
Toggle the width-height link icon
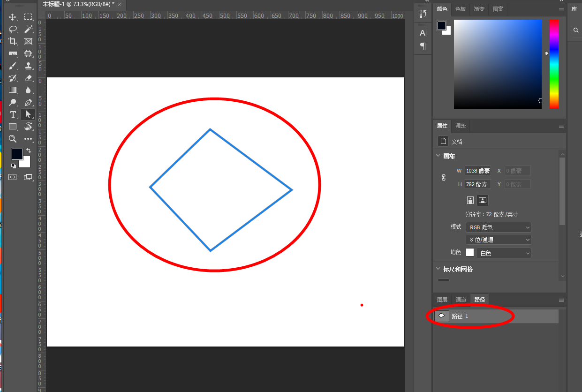pyautogui.click(x=444, y=177)
